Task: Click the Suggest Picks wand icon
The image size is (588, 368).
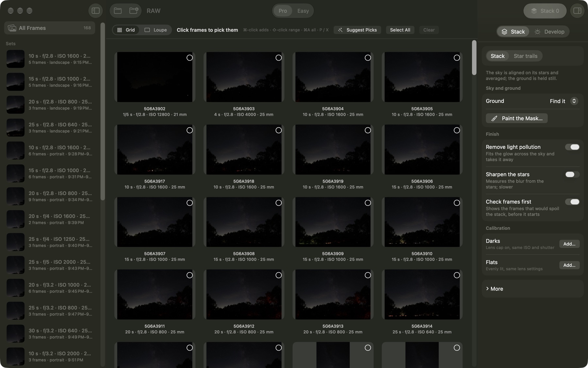Action: [x=340, y=30]
